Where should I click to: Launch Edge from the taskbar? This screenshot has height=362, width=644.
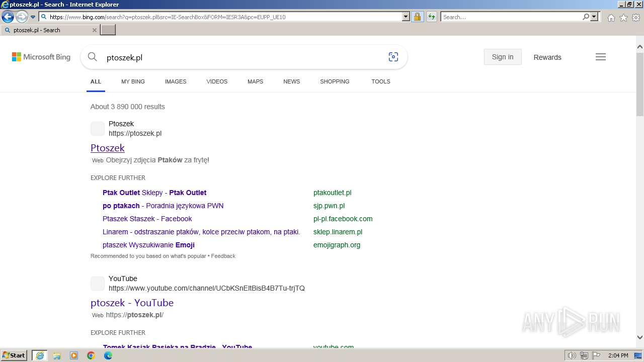(108, 355)
